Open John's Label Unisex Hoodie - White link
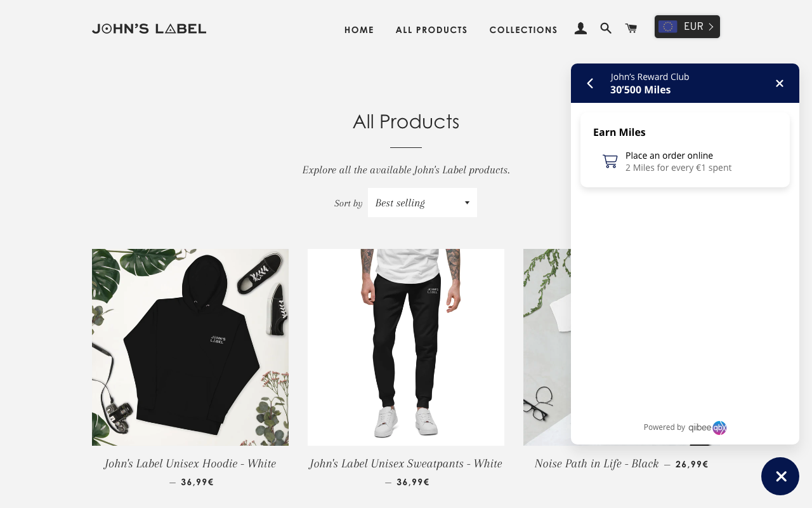This screenshot has height=508, width=812. (x=190, y=464)
